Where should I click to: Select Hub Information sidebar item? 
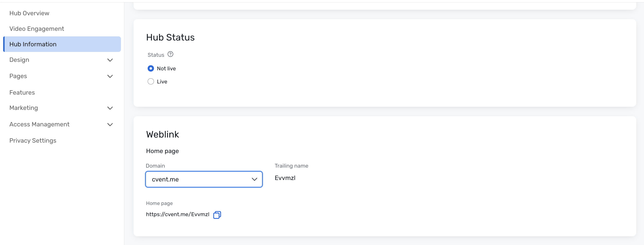point(33,44)
